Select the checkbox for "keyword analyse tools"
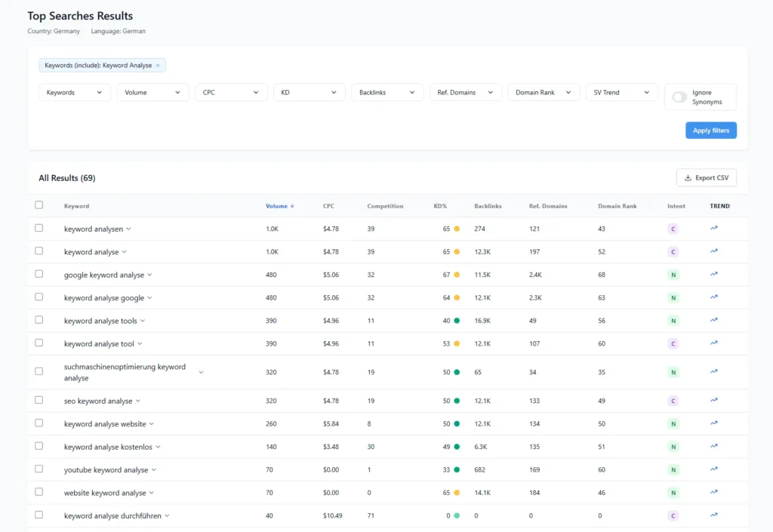The image size is (773, 532). [x=38, y=320]
